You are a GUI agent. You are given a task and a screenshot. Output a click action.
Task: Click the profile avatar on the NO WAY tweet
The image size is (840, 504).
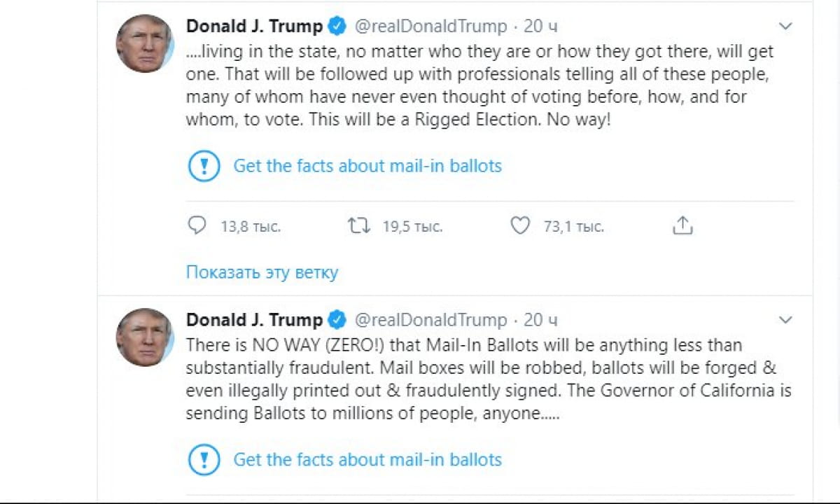(144, 337)
